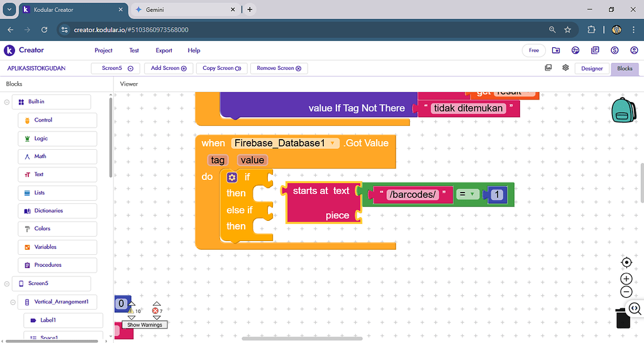644x343 pixels.
Task: Open the backpack in the workspace
Action: click(624, 110)
